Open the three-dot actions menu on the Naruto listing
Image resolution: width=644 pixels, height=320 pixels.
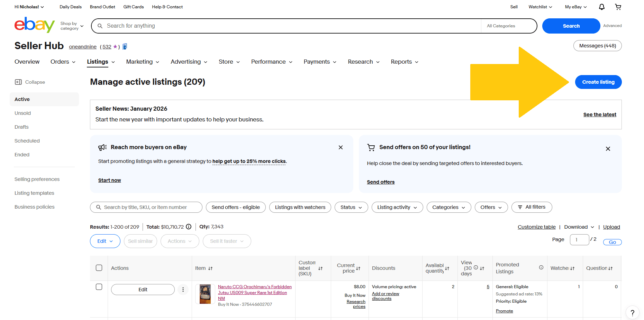(x=183, y=290)
